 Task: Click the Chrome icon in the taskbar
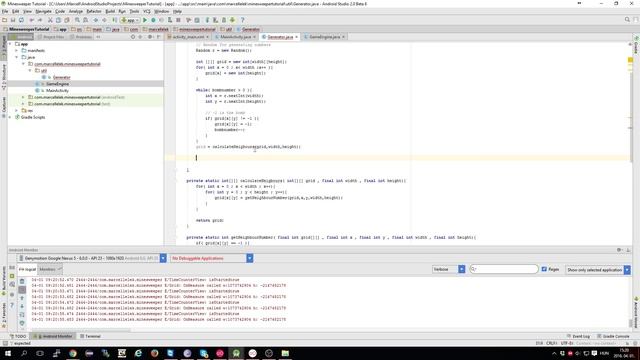73,353
